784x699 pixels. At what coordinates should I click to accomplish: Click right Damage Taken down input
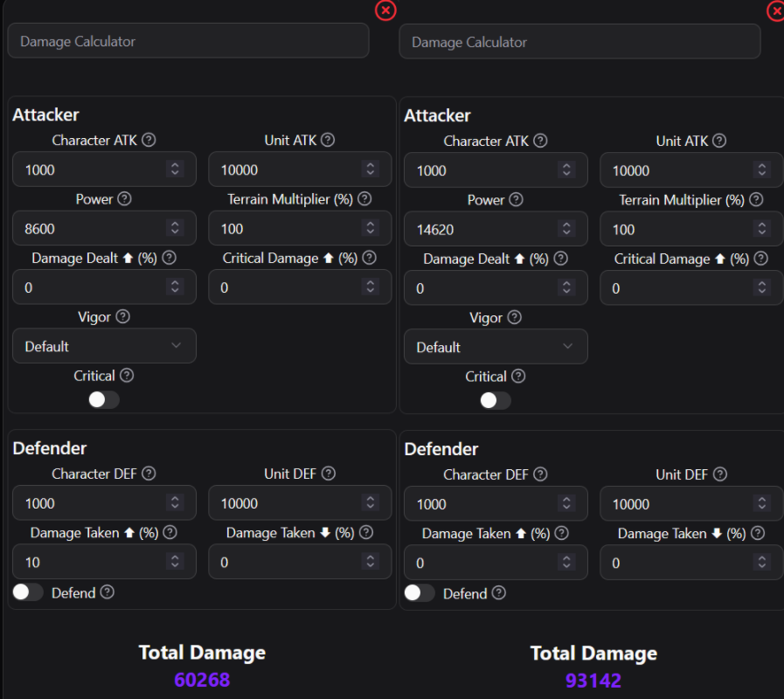(691, 563)
